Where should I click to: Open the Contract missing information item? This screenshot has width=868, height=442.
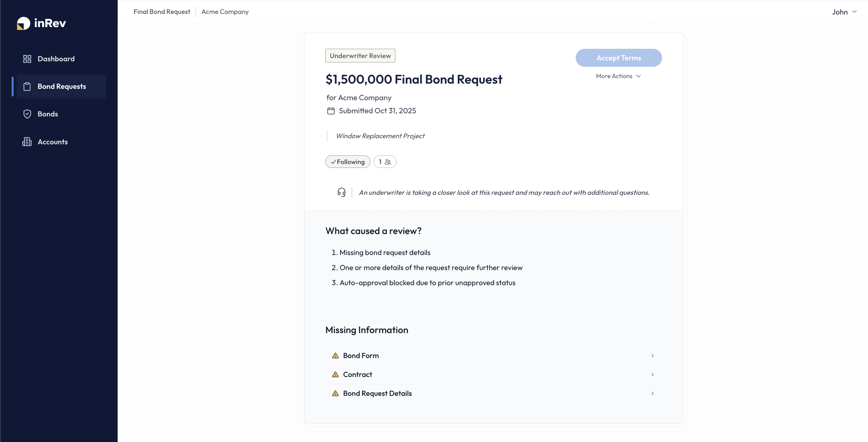[x=357, y=374]
